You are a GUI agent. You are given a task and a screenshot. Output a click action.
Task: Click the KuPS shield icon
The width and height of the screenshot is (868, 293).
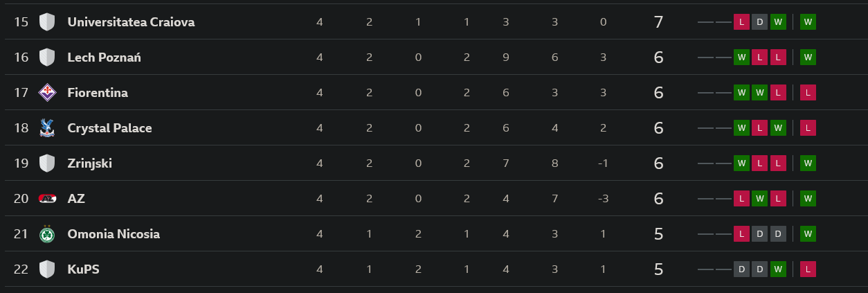pyautogui.click(x=47, y=269)
